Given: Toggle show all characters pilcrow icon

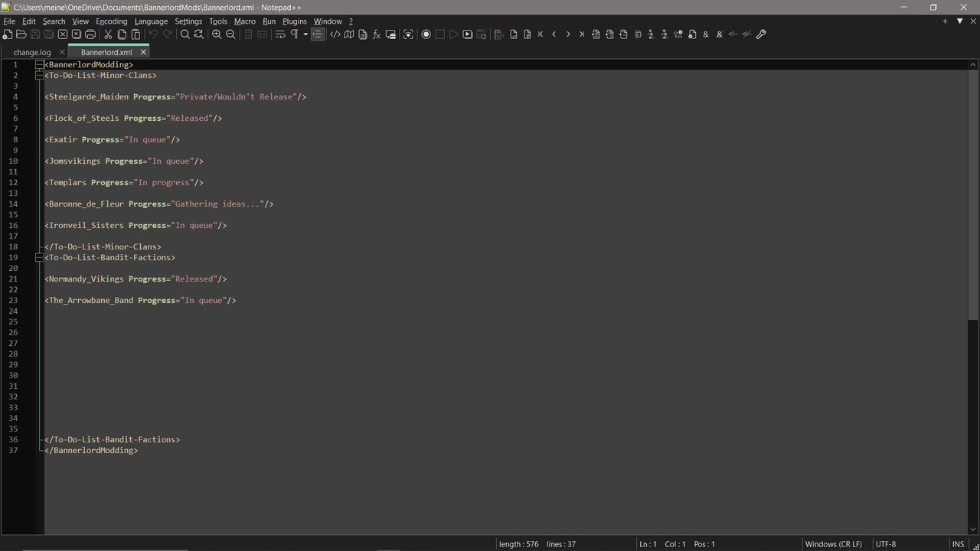Looking at the screenshot, I should tap(294, 34).
